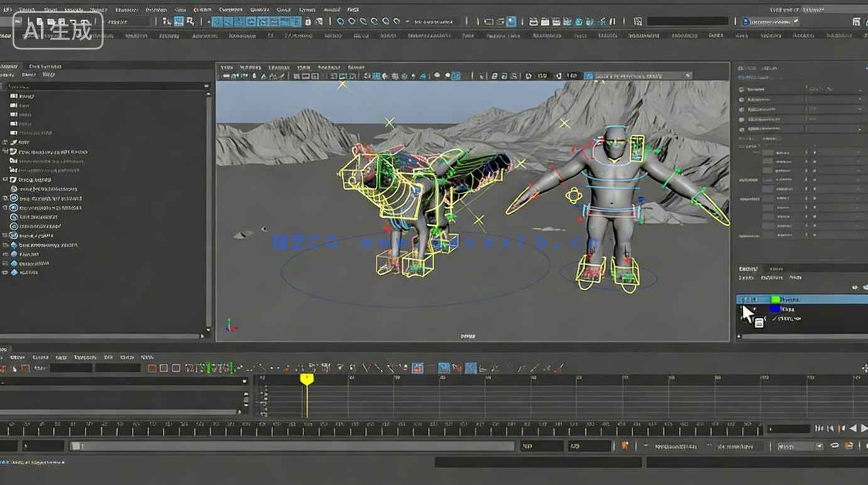Click the first blue snap icon in the top toolbar
Image resolution: width=868 pixels, height=485 pixels.
point(217,21)
